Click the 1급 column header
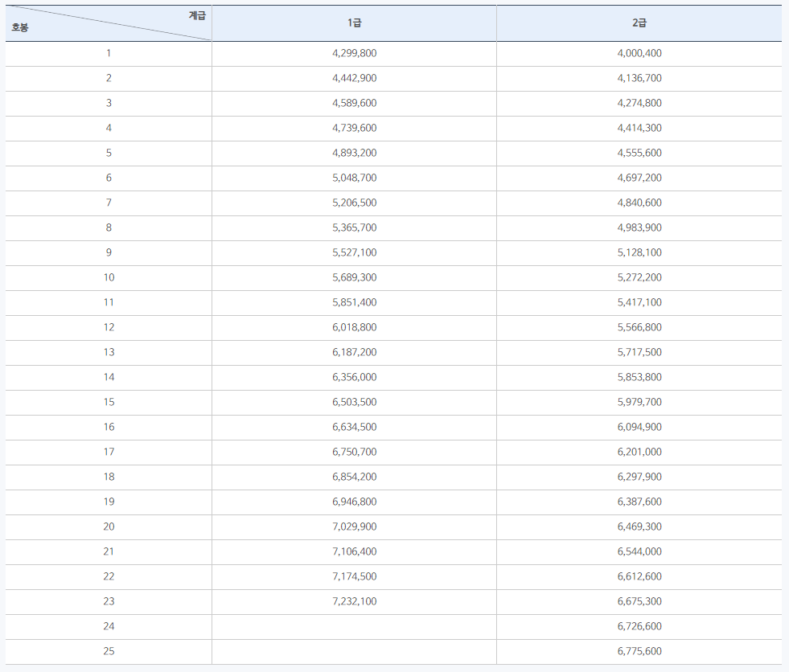Viewport: 789px width, 672px height. 354,23
